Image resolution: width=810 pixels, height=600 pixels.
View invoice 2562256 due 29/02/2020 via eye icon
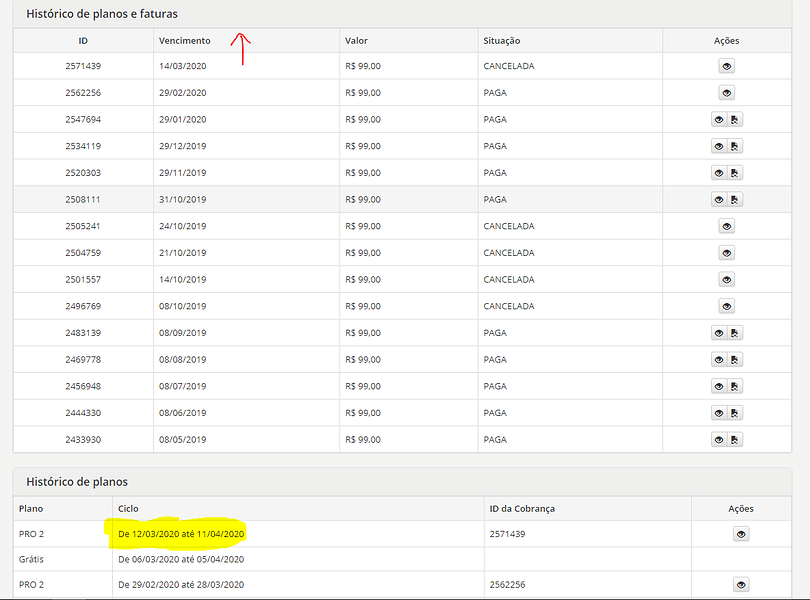[726, 93]
